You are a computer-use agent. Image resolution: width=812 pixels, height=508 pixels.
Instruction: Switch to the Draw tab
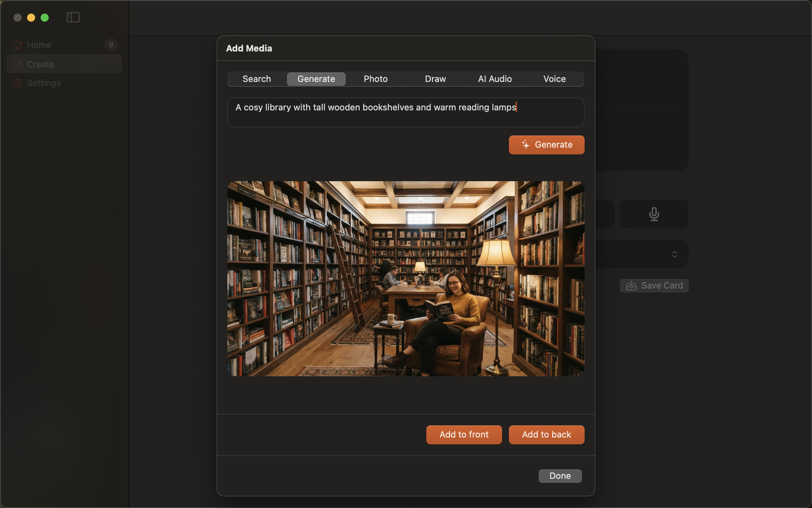click(x=435, y=79)
